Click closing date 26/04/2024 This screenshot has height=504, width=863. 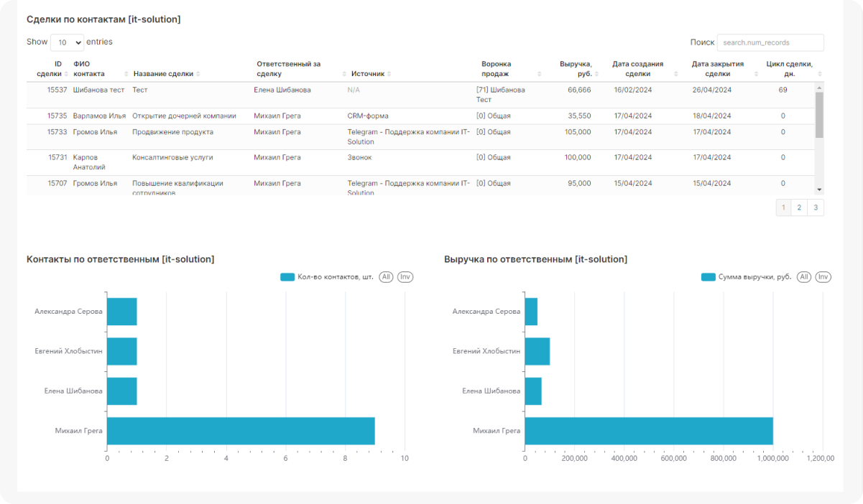712,90
